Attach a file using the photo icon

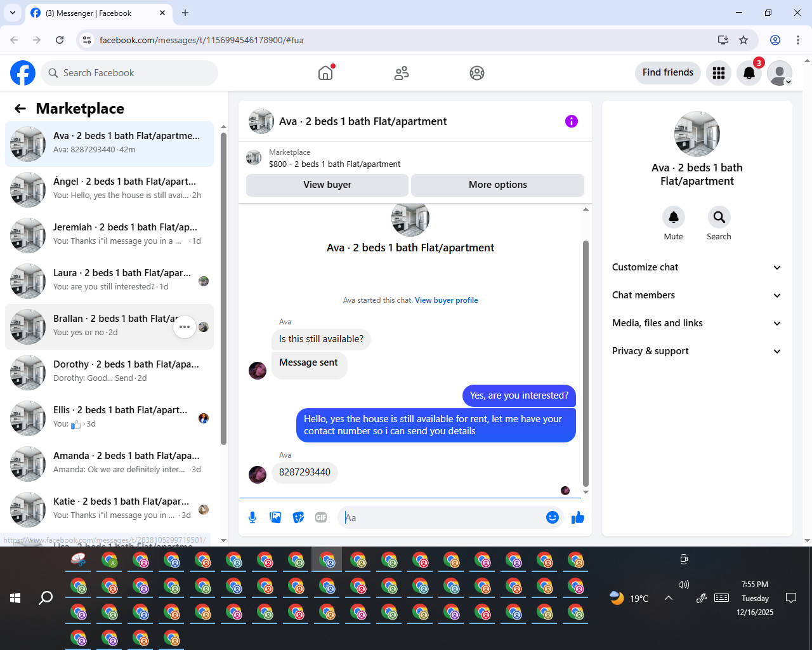(275, 517)
